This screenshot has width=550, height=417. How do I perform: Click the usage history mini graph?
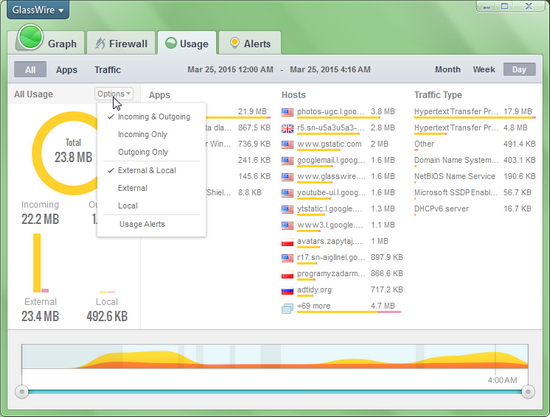click(x=275, y=356)
